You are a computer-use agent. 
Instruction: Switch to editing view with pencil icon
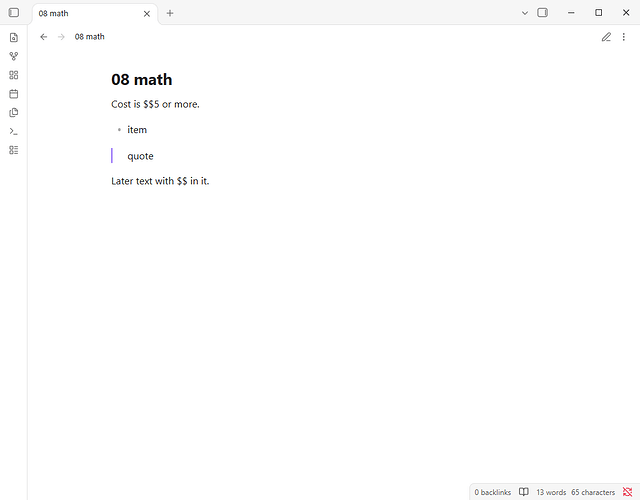606,37
